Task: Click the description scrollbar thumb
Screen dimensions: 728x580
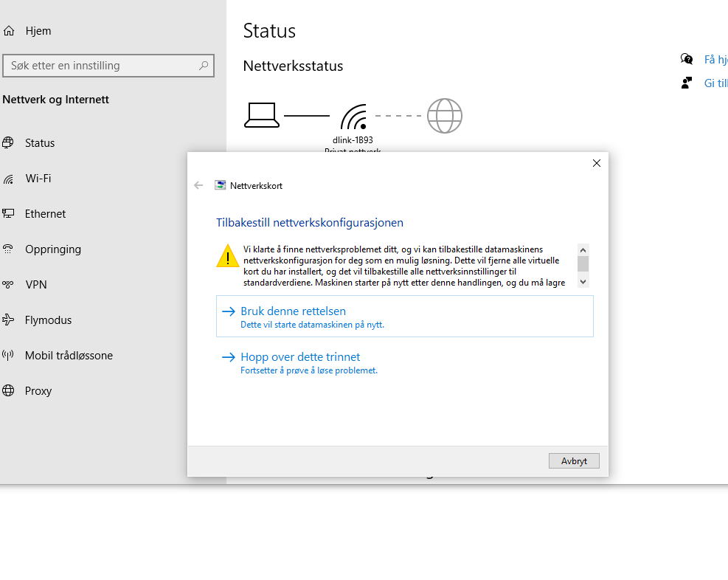Action: tap(583, 263)
